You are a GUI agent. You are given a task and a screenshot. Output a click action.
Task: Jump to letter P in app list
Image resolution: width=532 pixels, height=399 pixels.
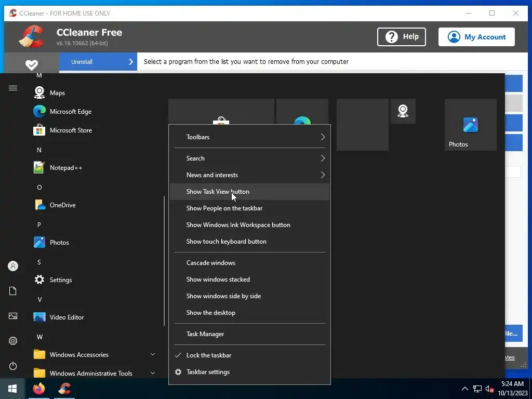coord(39,224)
